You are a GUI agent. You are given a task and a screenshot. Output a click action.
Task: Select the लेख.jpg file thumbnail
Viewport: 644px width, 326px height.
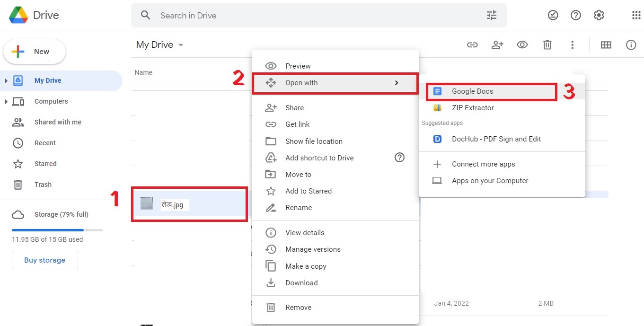[x=147, y=203]
